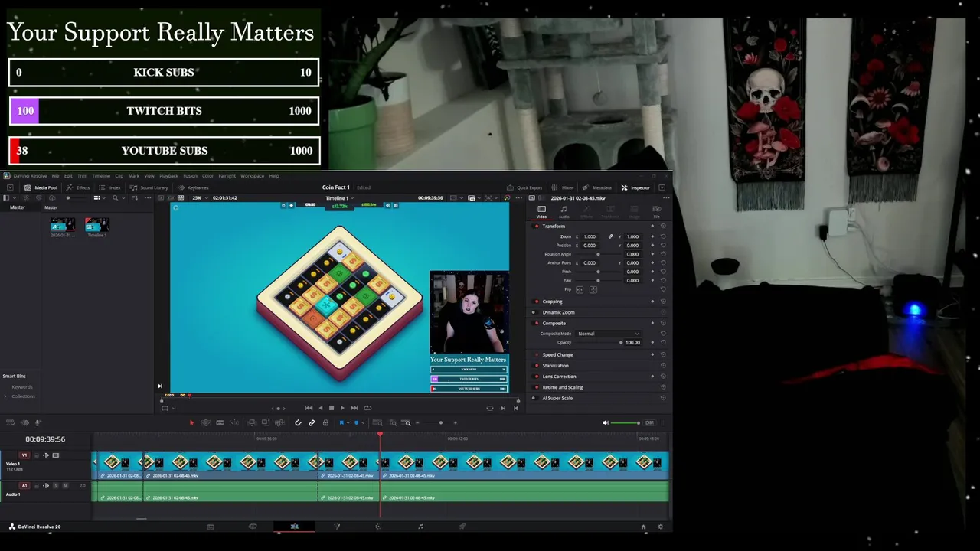Open the File menu

point(55,176)
